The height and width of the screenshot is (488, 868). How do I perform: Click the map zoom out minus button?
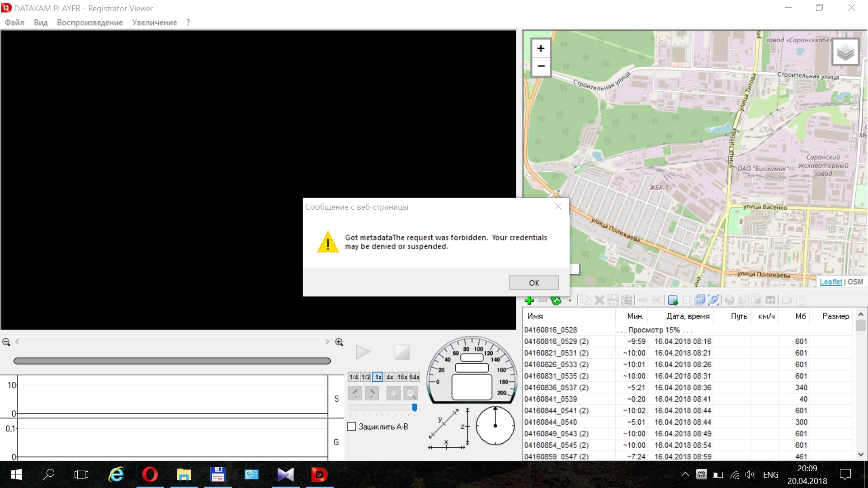tap(541, 66)
